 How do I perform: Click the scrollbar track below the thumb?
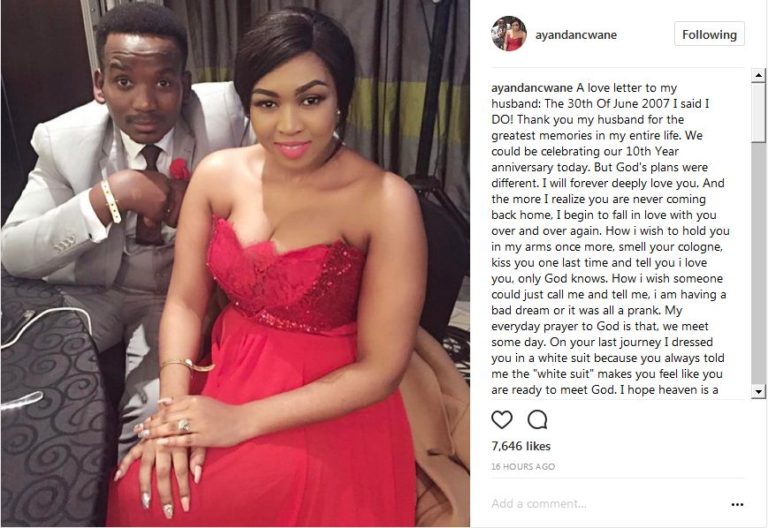coord(758,264)
